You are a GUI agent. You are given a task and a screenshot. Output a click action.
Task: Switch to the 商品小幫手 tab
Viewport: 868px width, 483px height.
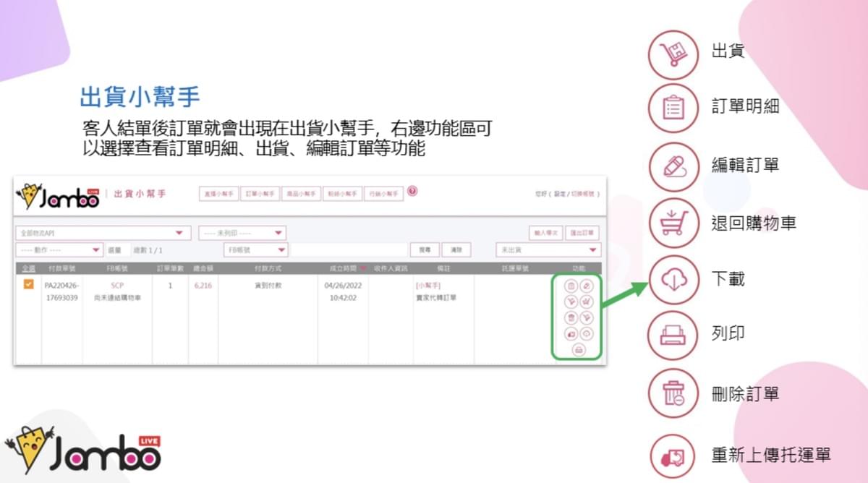[x=300, y=194]
